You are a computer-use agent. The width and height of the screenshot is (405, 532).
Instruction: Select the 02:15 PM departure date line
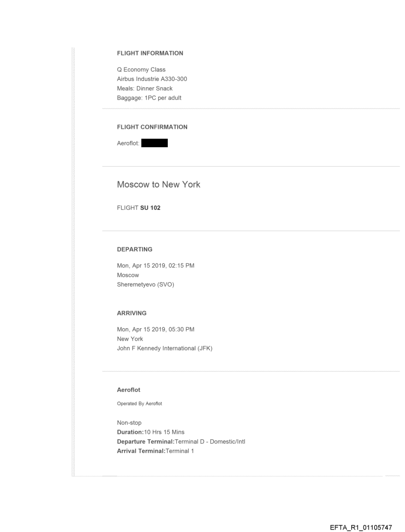click(155, 266)
